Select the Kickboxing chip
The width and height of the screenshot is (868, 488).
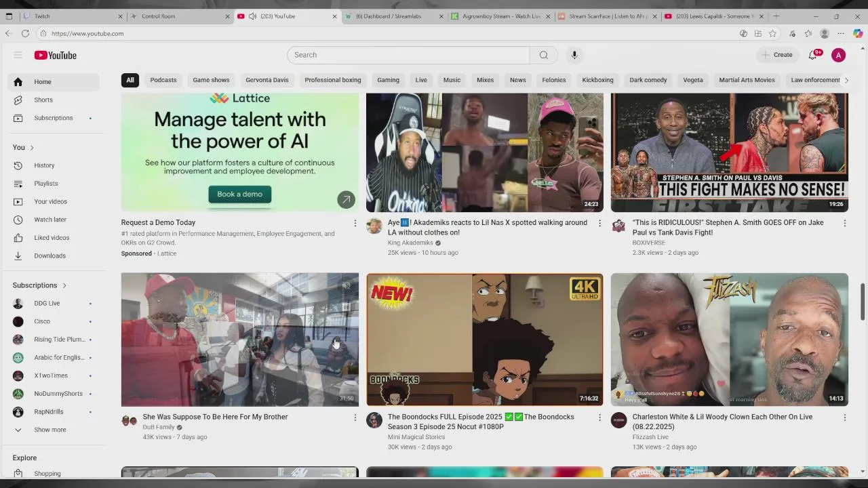[597, 80]
